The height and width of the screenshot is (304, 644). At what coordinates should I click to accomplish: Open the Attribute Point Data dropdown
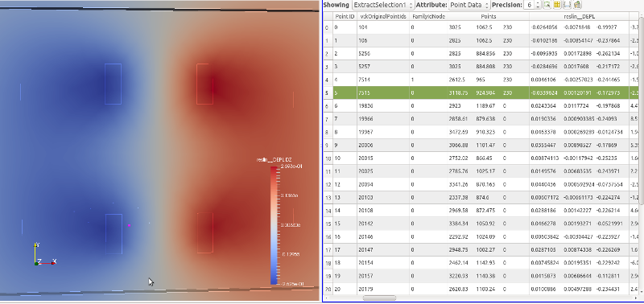pyautogui.click(x=469, y=5)
